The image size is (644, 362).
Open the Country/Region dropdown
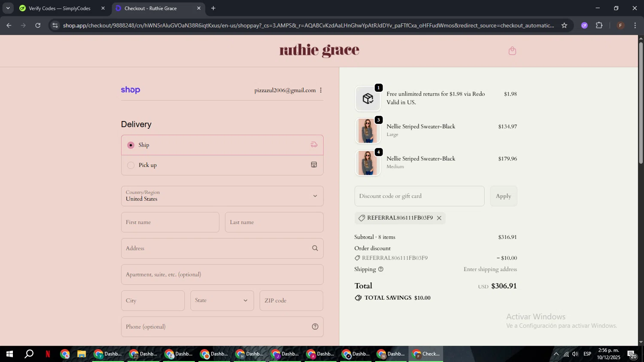click(x=222, y=196)
